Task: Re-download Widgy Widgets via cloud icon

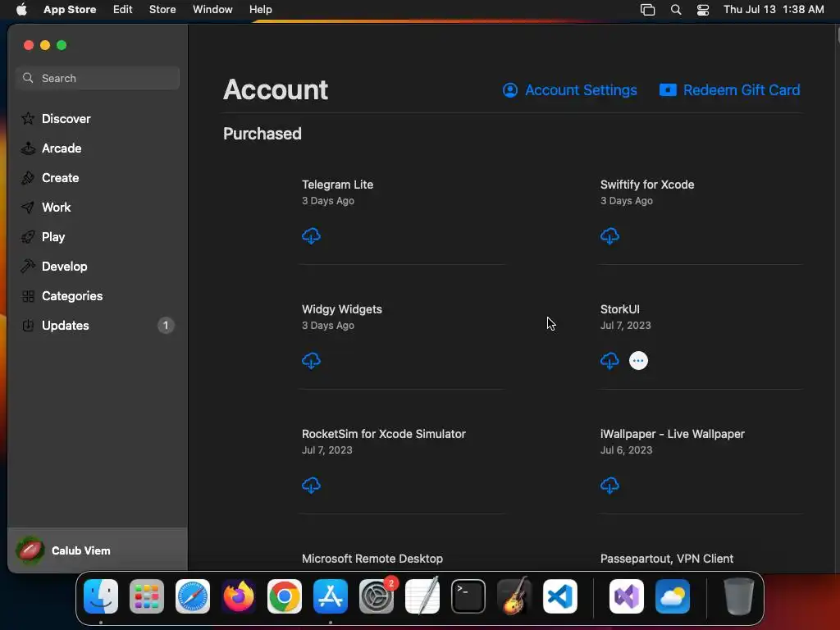Action: 311,361
